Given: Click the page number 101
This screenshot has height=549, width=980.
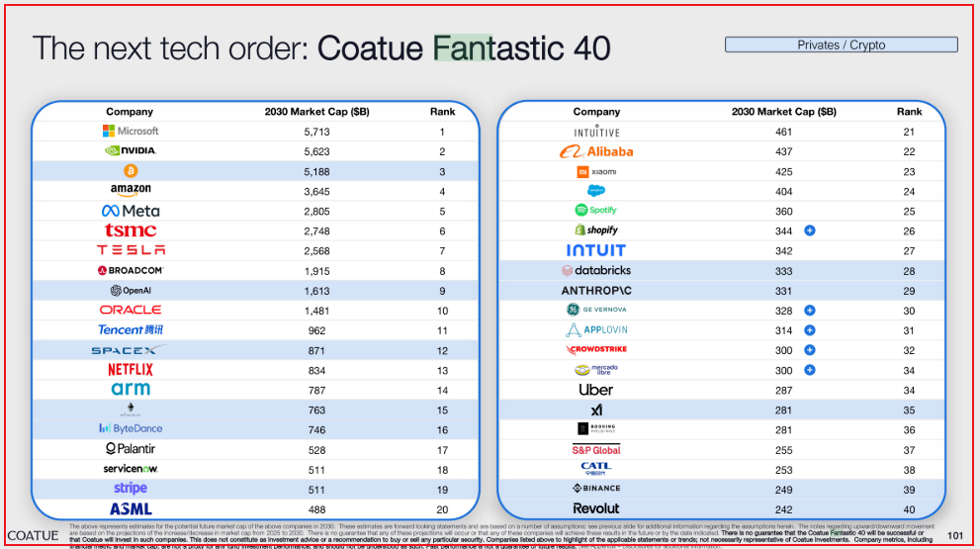Looking at the screenshot, I should 955,535.
